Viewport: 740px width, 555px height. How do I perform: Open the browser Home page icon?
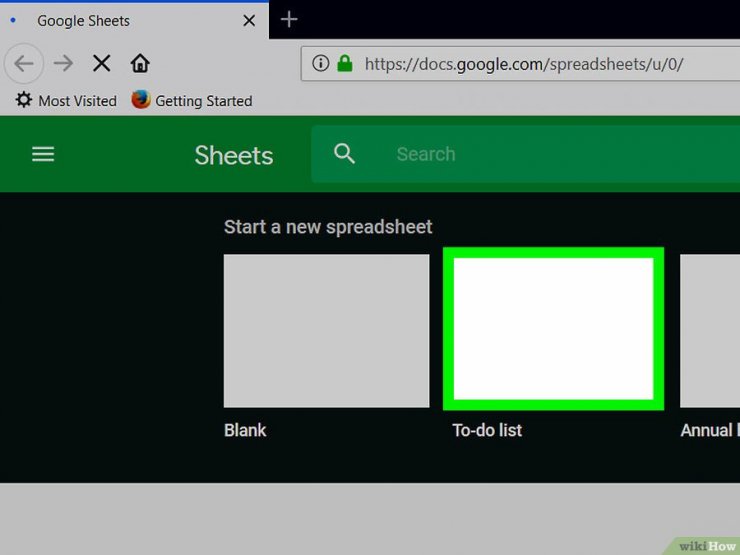pyautogui.click(x=140, y=63)
